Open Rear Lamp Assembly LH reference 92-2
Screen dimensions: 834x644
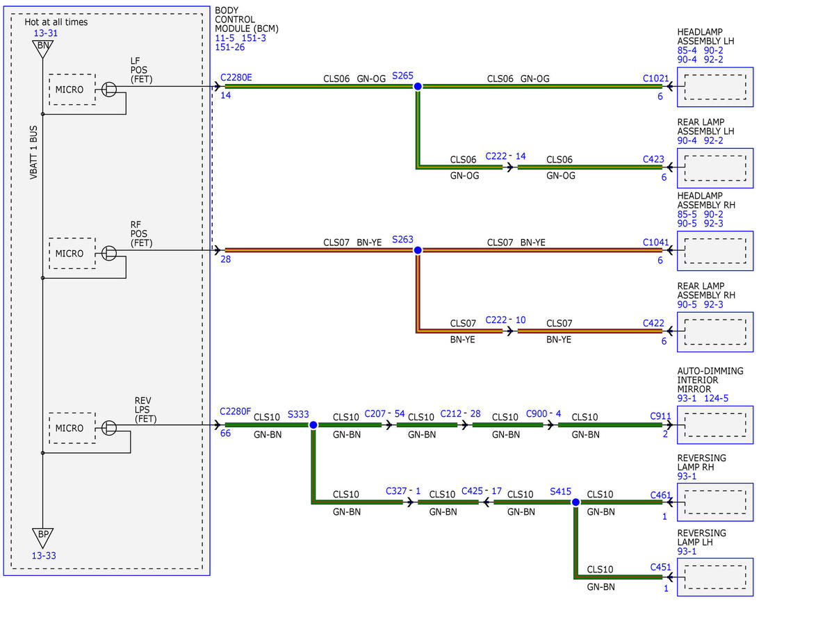(x=714, y=141)
